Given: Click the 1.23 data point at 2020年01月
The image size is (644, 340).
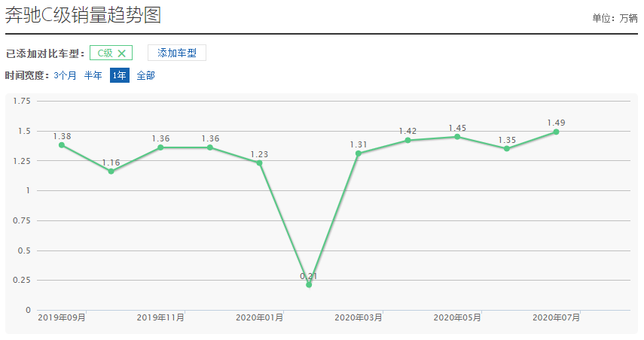Looking at the screenshot, I should tap(259, 163).
